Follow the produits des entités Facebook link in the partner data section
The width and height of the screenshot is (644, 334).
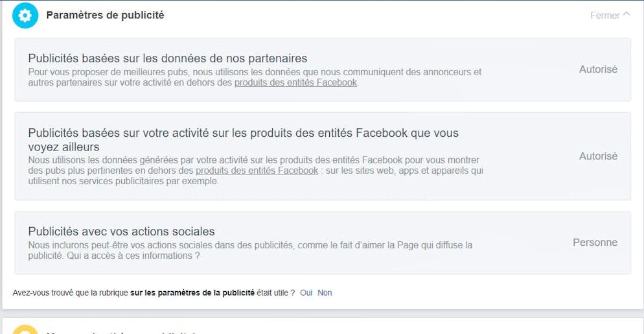[295, 82]
